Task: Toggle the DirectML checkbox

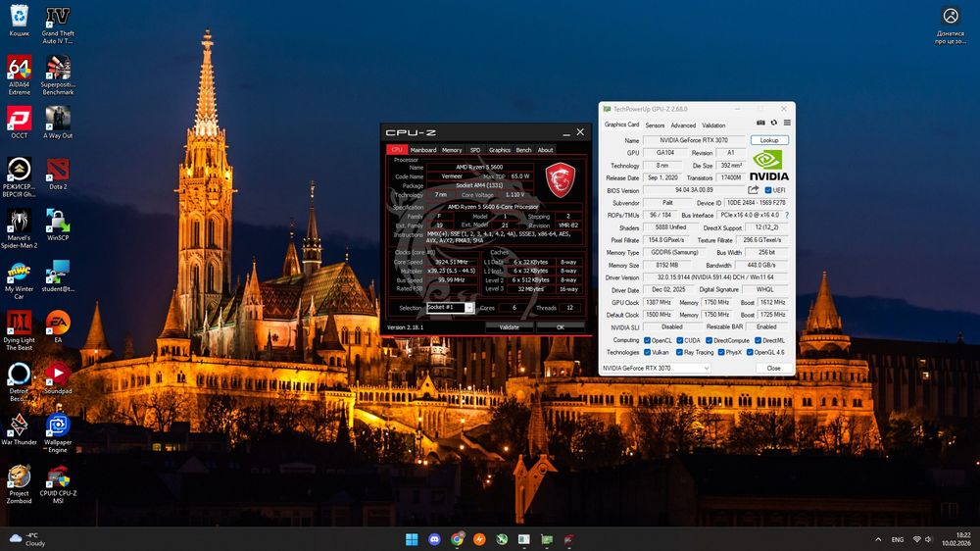Action: click(x=758, y=340)
